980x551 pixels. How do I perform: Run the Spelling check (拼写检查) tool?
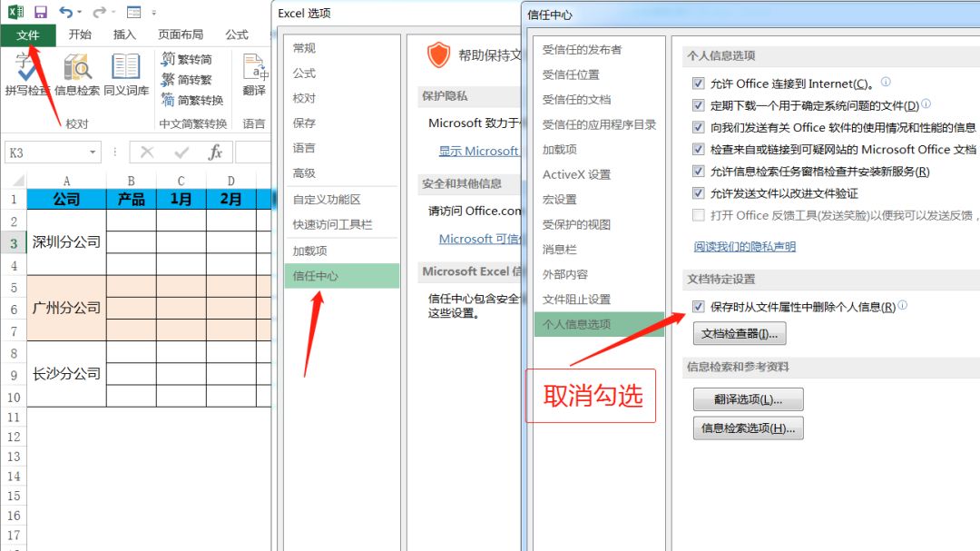pyautogui.click(x=26, y=74)
